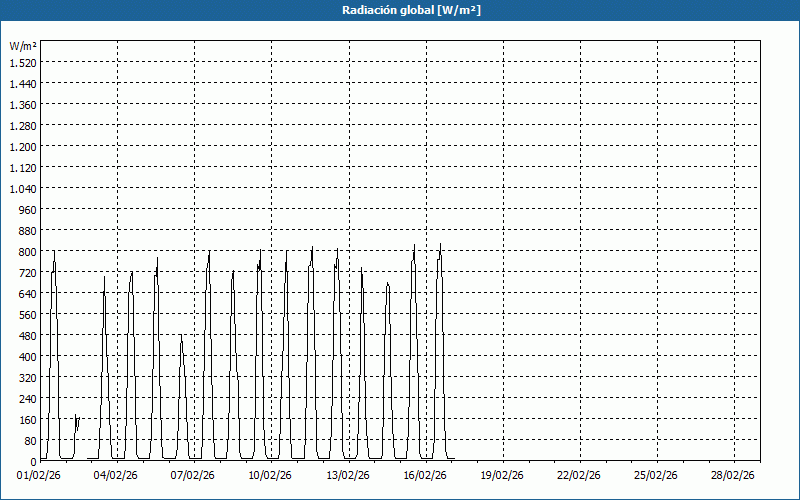Click the 480 y-axis tick label

(26, 335)
